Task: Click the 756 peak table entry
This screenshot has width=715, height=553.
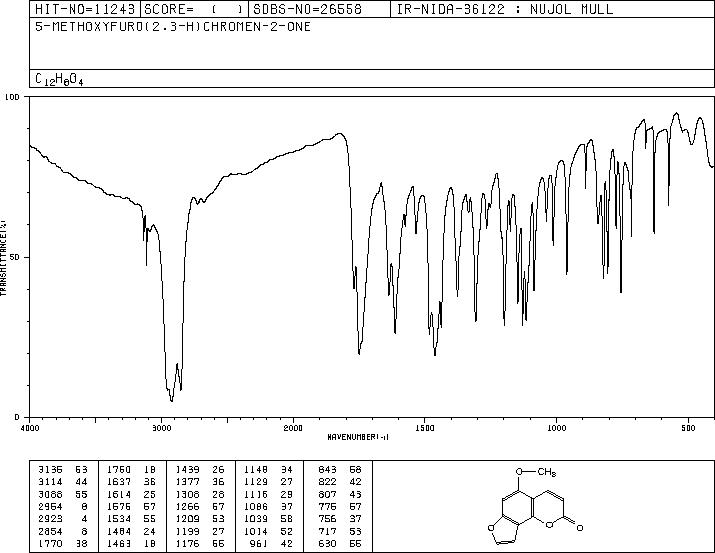Action: pyautogui.click(x=340, y=519)
